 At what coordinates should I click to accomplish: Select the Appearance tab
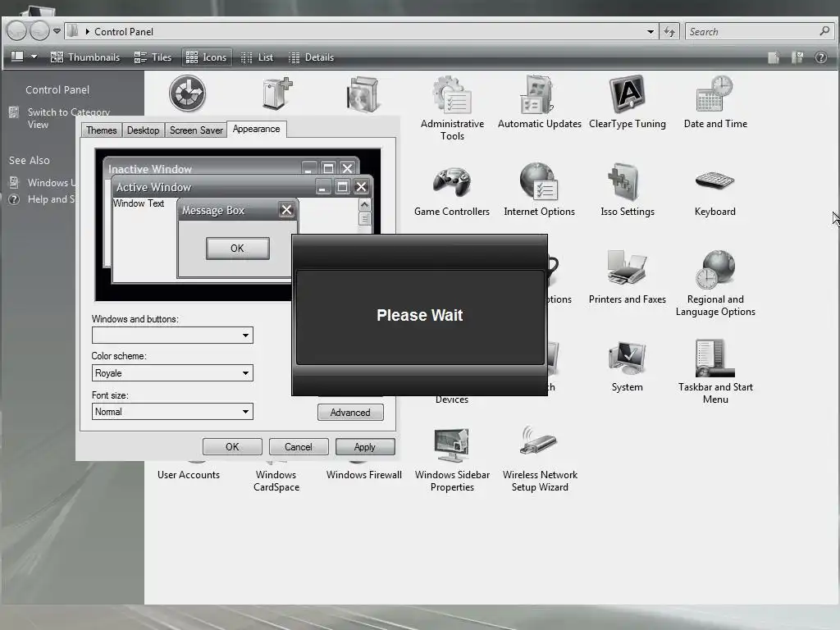click(x=257, y=129)
